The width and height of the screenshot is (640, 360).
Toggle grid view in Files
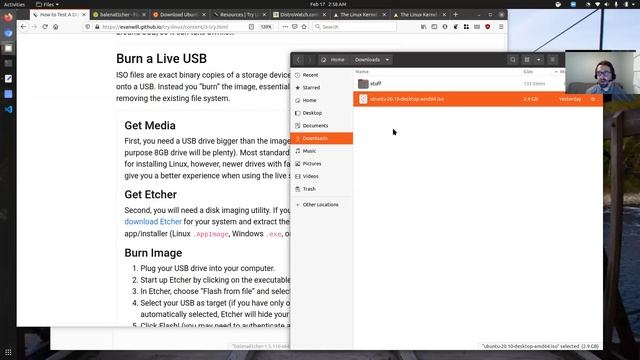527,60
